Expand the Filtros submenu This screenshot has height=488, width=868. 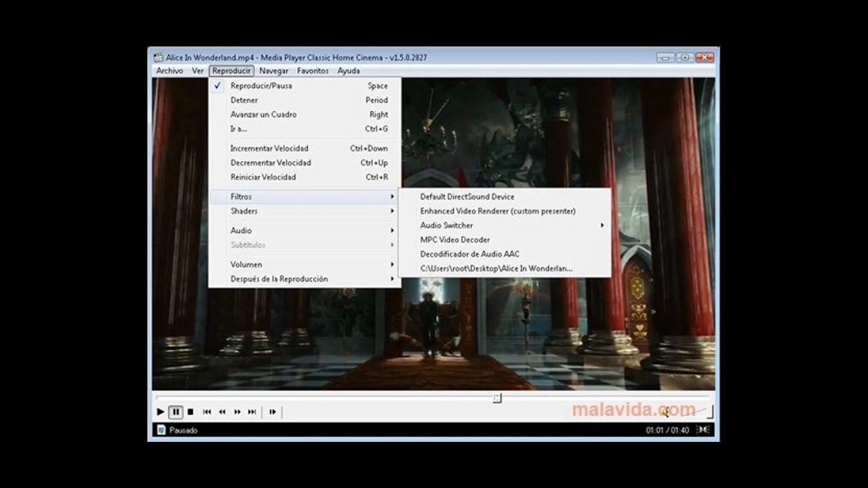[x=304, y=197]
